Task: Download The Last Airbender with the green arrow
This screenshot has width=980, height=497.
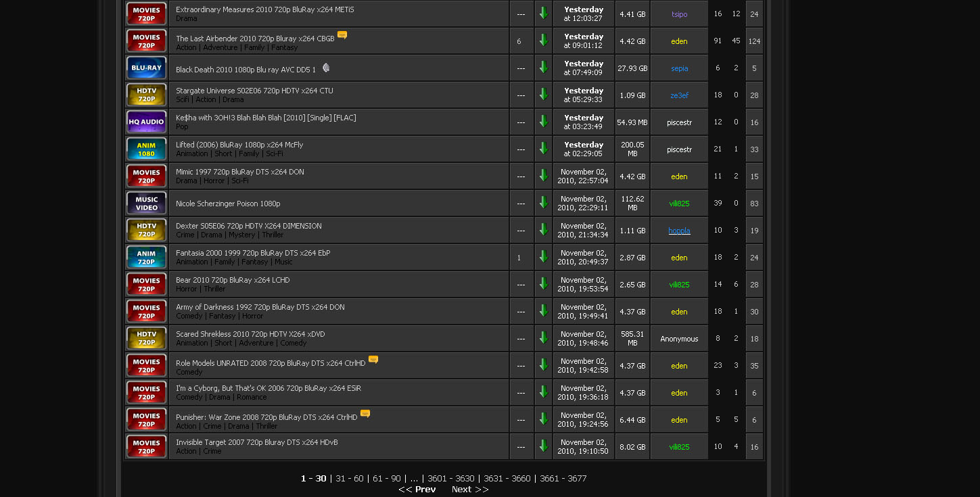Action: [x=543, y=40]
